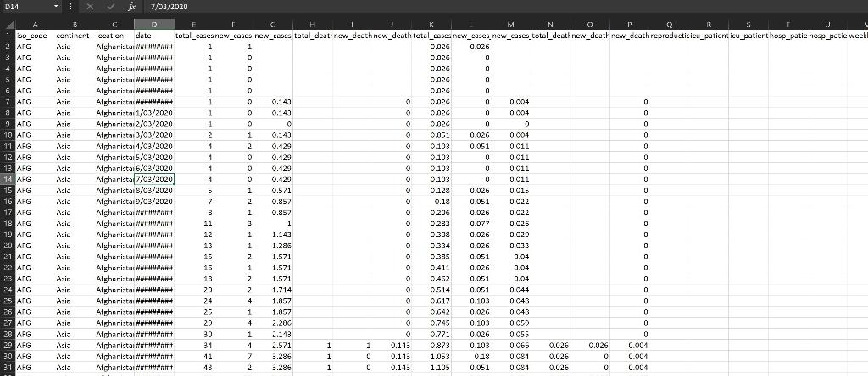Viewport: 868px width, 376px height.
Task: Select column A header
Action: [x=36, y=25]
